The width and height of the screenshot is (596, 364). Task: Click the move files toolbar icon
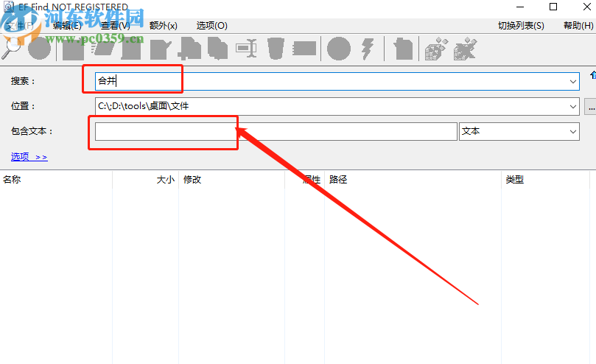pyautogui.click(x=189, y=49)
